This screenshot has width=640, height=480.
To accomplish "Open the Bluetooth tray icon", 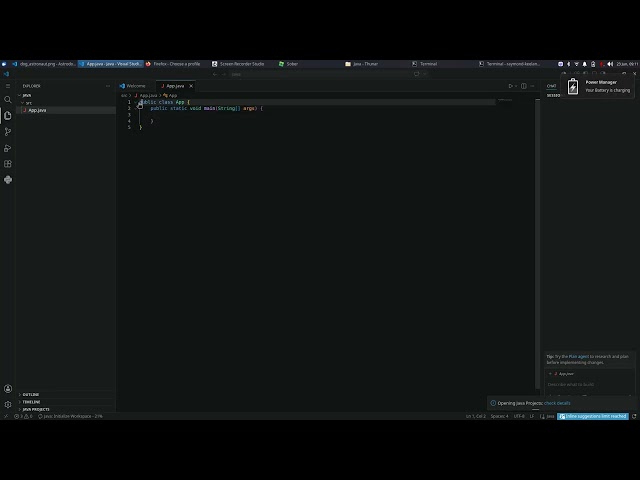I will (x=568, y=64).
